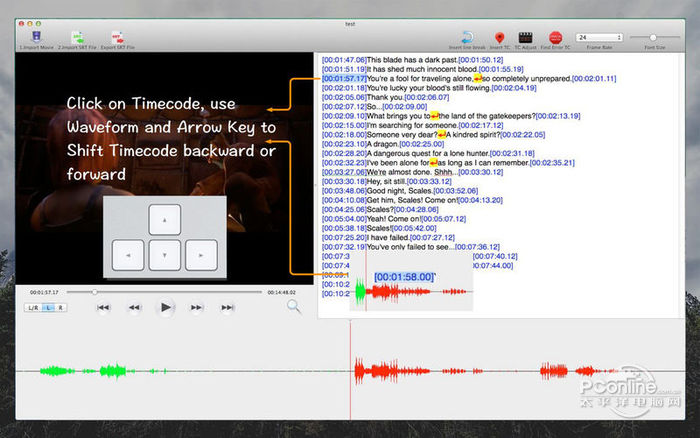Play the video
The height and width of the screenshot is (438, 700).
(x=165, y=307)
